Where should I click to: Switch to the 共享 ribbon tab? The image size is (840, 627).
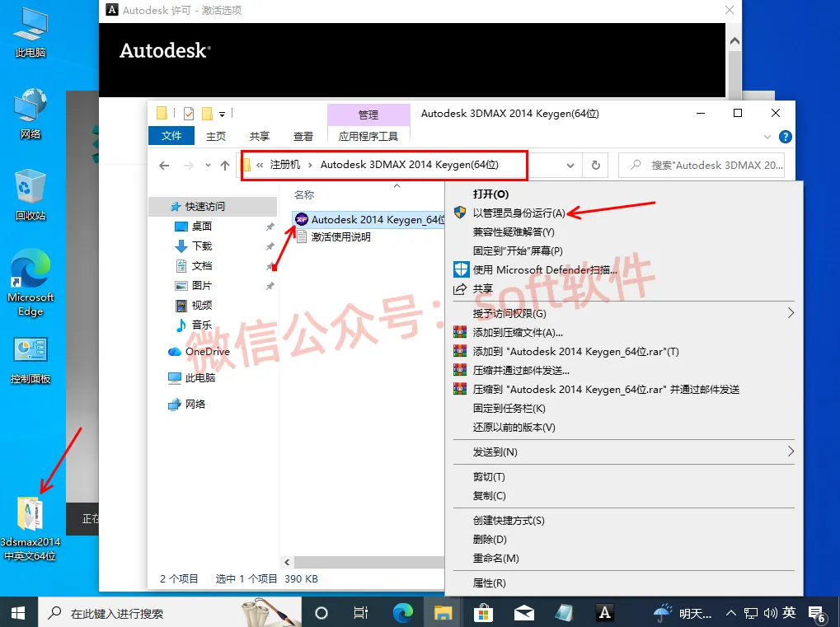point(260,136)
